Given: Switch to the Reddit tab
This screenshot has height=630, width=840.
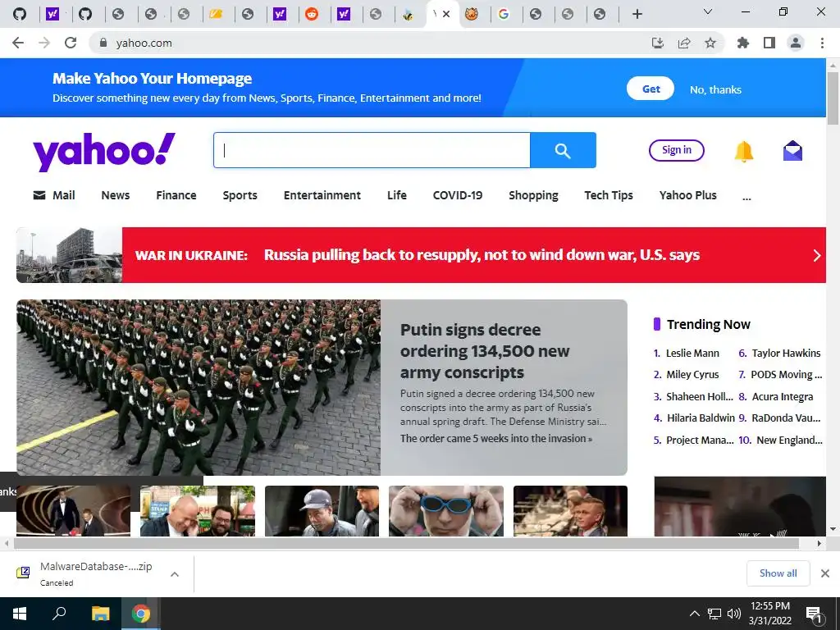Looking at the screenshot, I should click(311, 14).
